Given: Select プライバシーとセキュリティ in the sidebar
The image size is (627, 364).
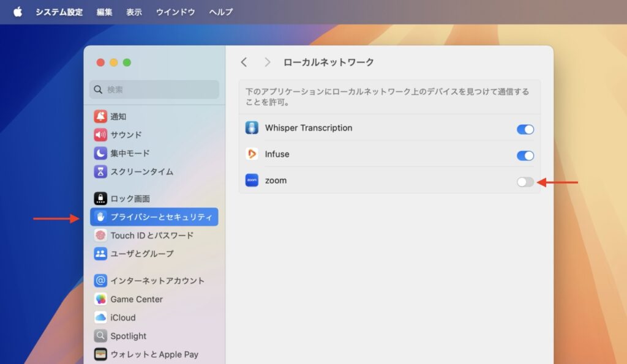Looking at the screenshot, I should click(152, 217).
